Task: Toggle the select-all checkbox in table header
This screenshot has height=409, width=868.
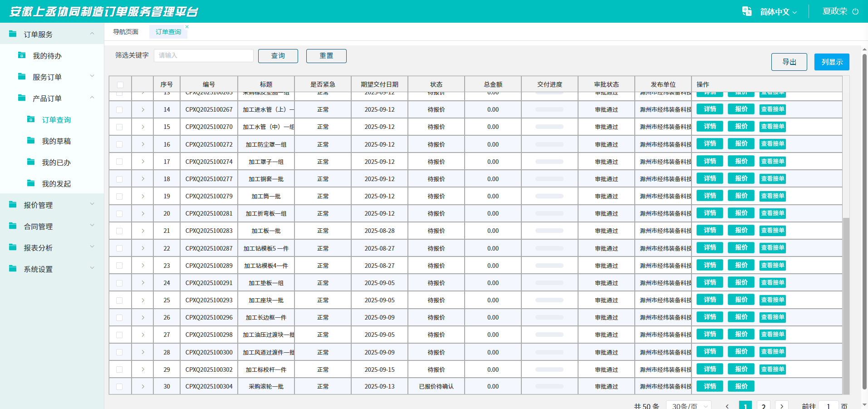Action: tap(120, 85)
